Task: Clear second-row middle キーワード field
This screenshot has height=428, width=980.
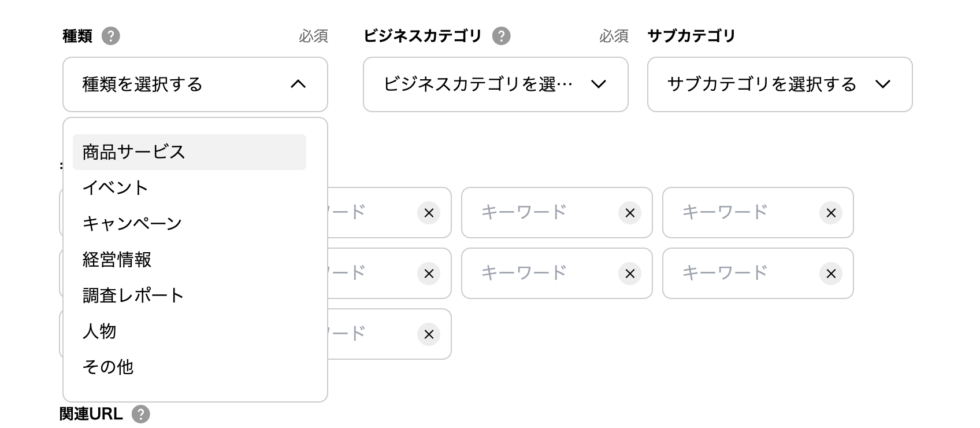Action: pos(630,274)
